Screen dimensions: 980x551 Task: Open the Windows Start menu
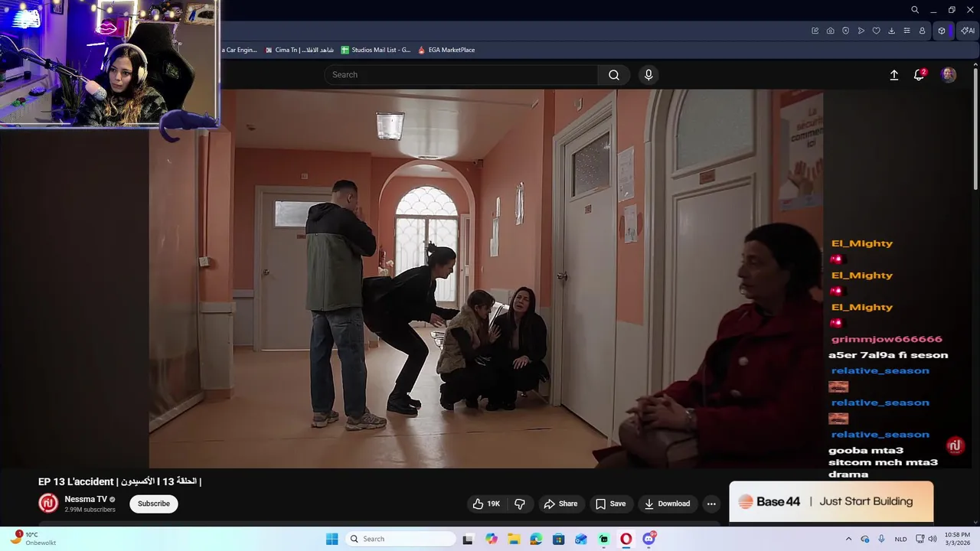coord(332,539)
